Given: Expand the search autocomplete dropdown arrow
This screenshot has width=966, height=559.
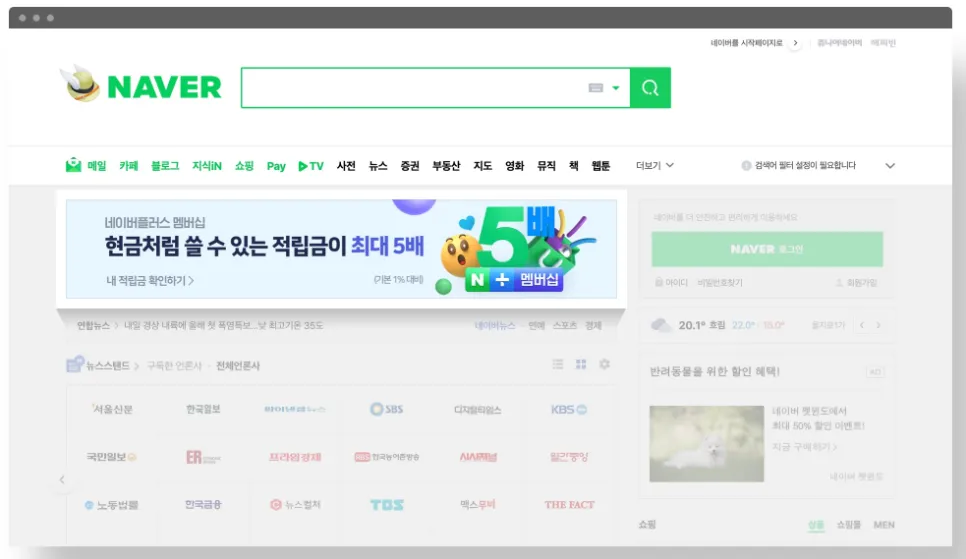Looking at the screenshot, I should click(x=615, y=88).
